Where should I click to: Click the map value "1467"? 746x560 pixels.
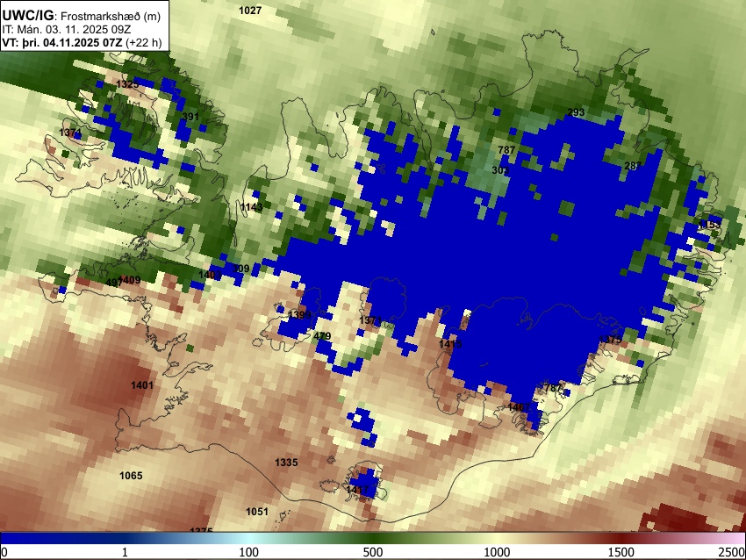coord(519,407)
